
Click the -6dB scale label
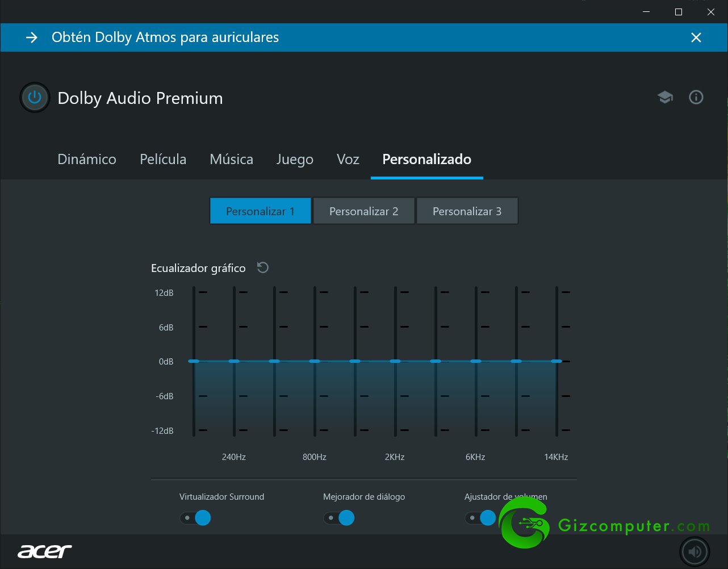[x=165, y=396]
